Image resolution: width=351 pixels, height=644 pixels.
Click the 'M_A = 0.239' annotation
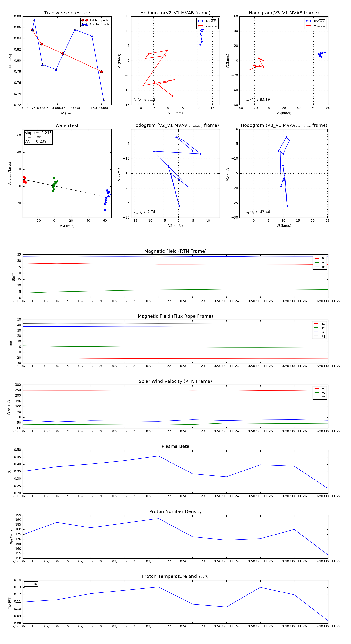(x=36, y=141)
